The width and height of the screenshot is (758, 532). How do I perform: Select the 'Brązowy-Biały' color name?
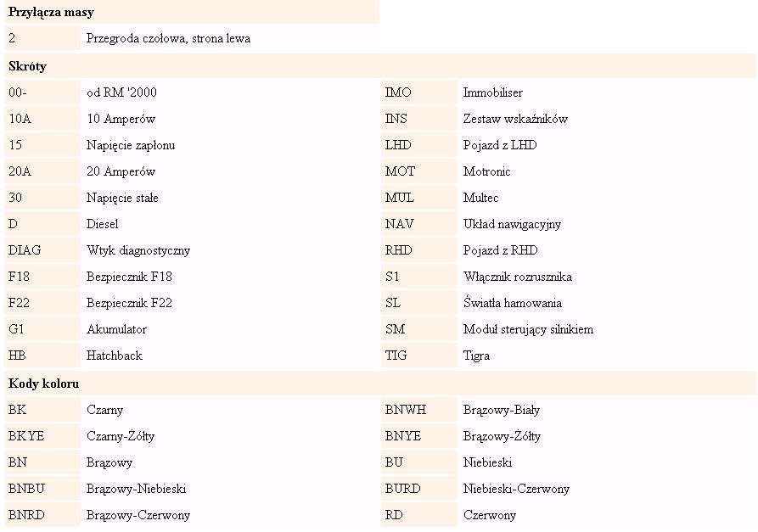point(502,410)
